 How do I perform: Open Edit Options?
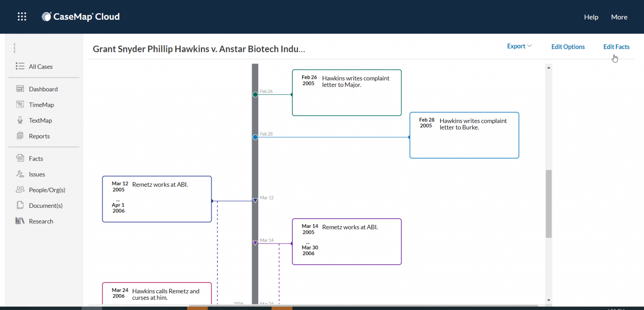(x=568, y=47)
